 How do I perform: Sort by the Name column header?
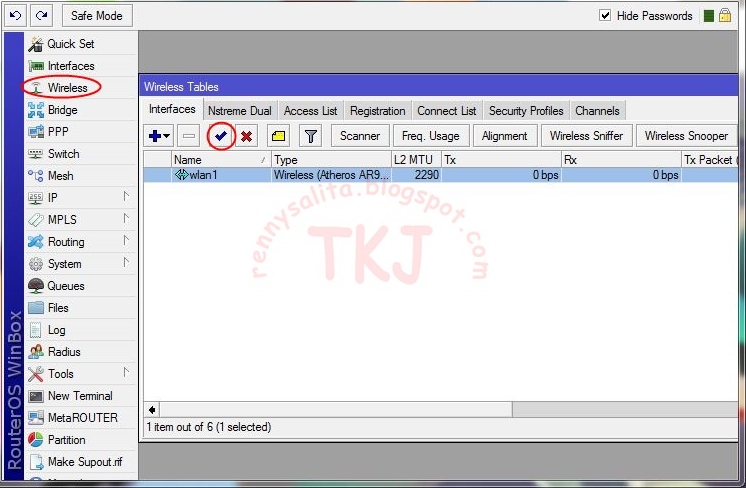221,160
